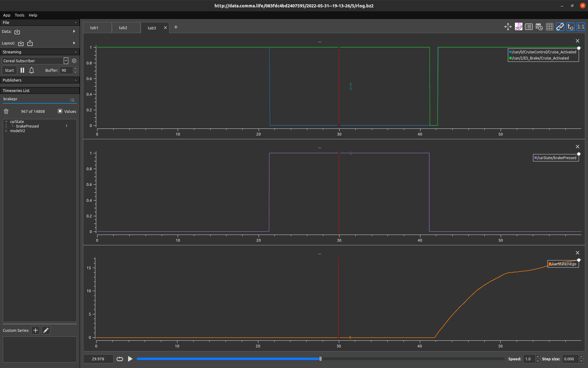Open the Cereal Subscriber dropdown
This screenshot has height=368, width=588.
click(35, 61)
